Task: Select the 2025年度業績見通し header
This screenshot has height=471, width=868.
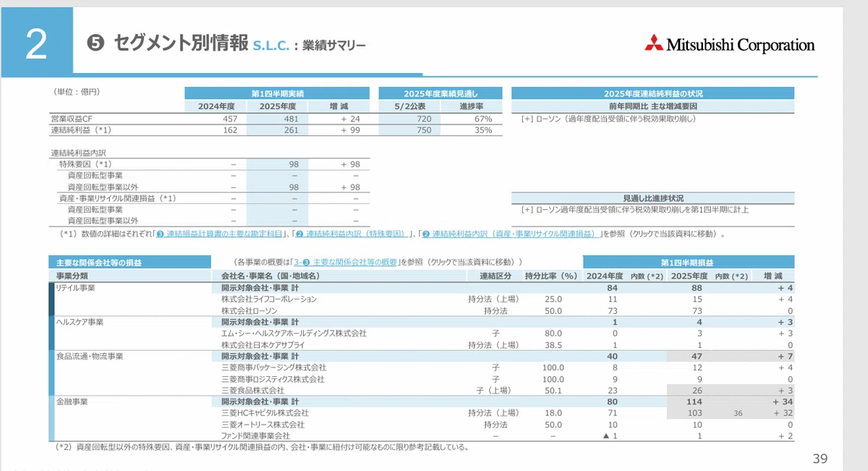Action: tap(440, 93)
